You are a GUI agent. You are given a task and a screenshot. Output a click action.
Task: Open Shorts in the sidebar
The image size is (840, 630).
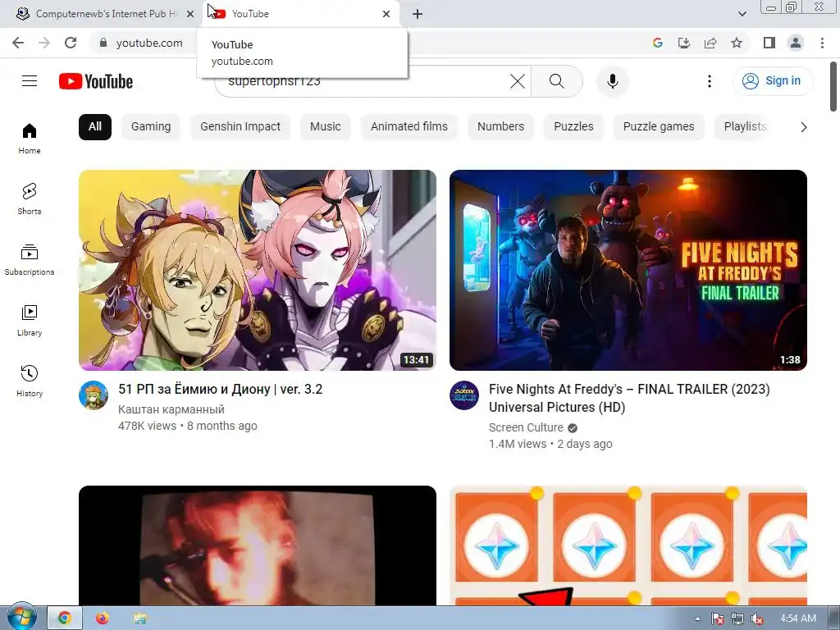click(30, 199)
